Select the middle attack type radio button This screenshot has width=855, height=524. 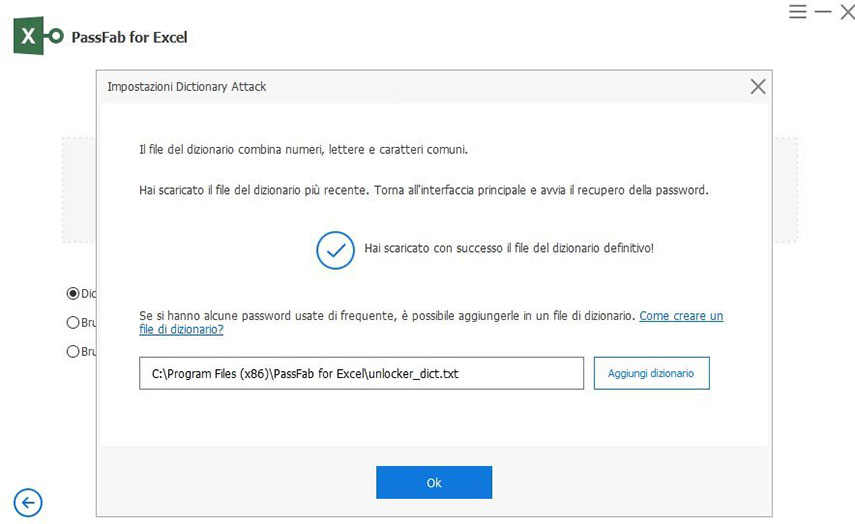click(x=72, y=323)
